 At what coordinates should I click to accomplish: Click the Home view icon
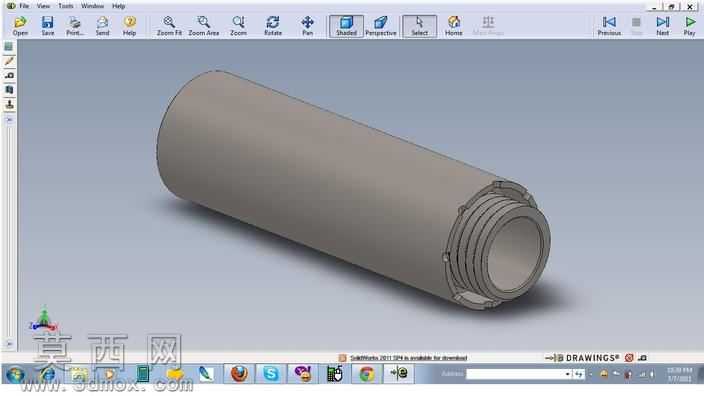tap(453, 26)
